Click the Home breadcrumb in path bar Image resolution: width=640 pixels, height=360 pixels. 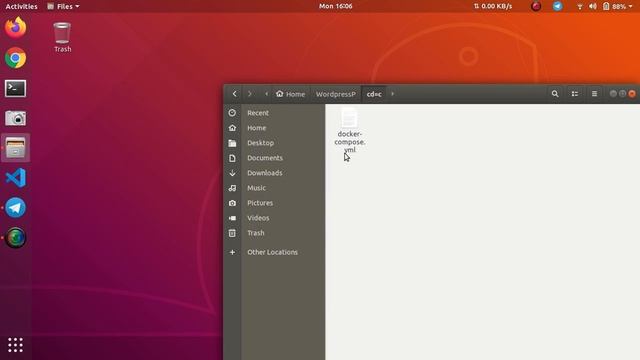pyautogui.click(x=290, y=94)
